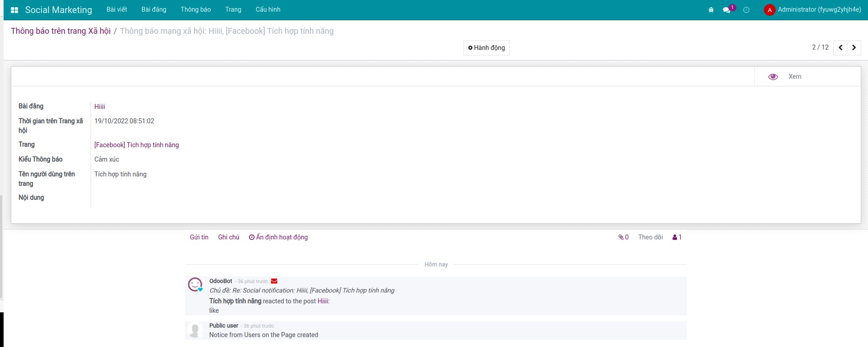Open the Thông báo menu
The height and width of the screenshot is (347, 868).
coord(195,9)
